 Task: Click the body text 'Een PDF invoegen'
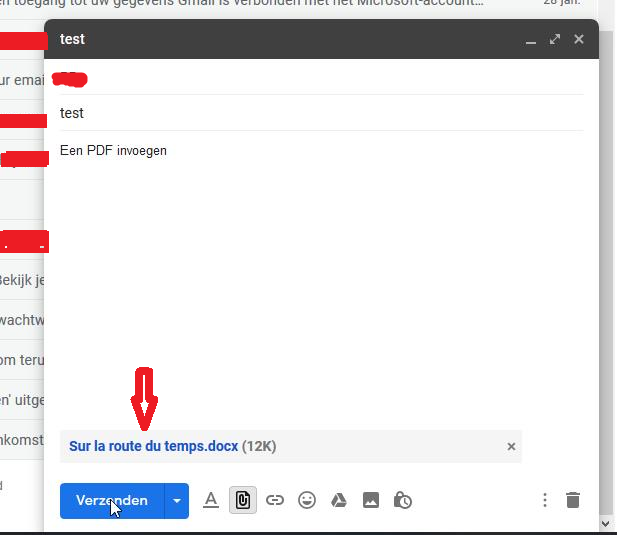pyautogui.click(x=113, y=151)
